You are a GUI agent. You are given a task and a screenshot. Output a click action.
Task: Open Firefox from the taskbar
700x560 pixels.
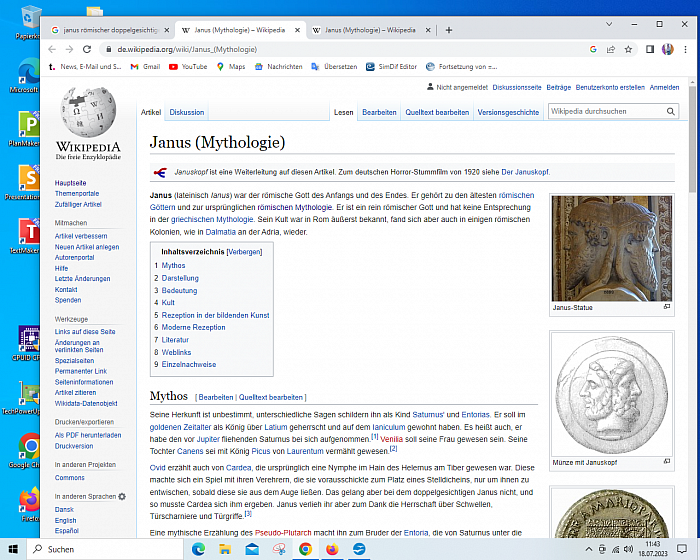(332, 549)
